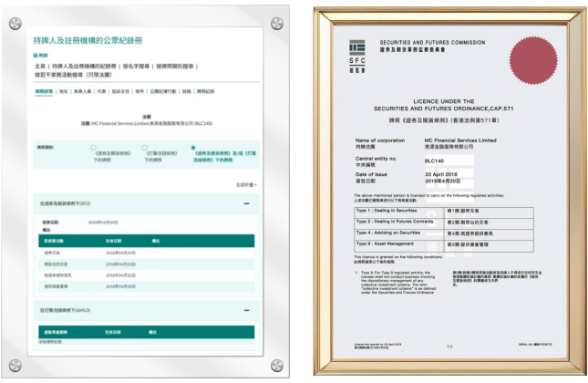Open 按若干業務活動搜尋 (只限法團) link
588x383 pixels.
click(74, 75)
